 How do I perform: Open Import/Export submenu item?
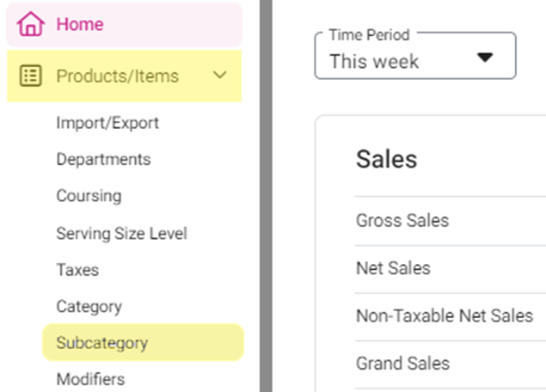pyautogui.click(x=107, y=123)
